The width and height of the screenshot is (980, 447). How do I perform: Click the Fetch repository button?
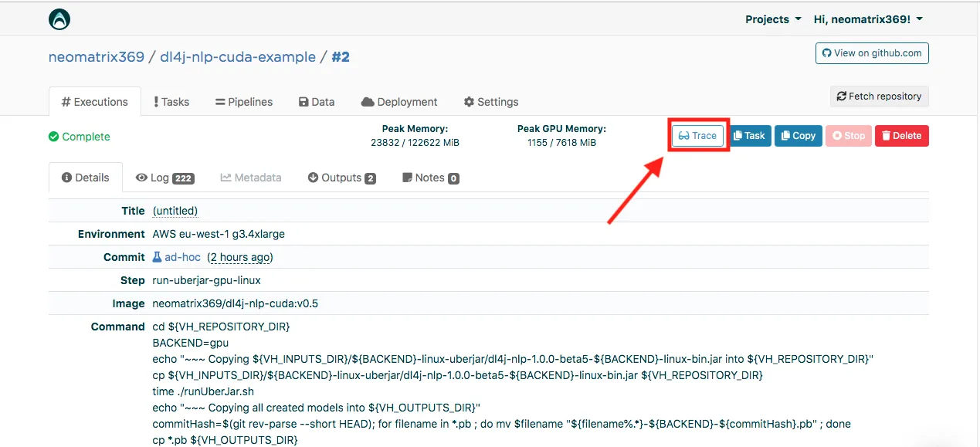pyautogui.click(x=879, y=97)
